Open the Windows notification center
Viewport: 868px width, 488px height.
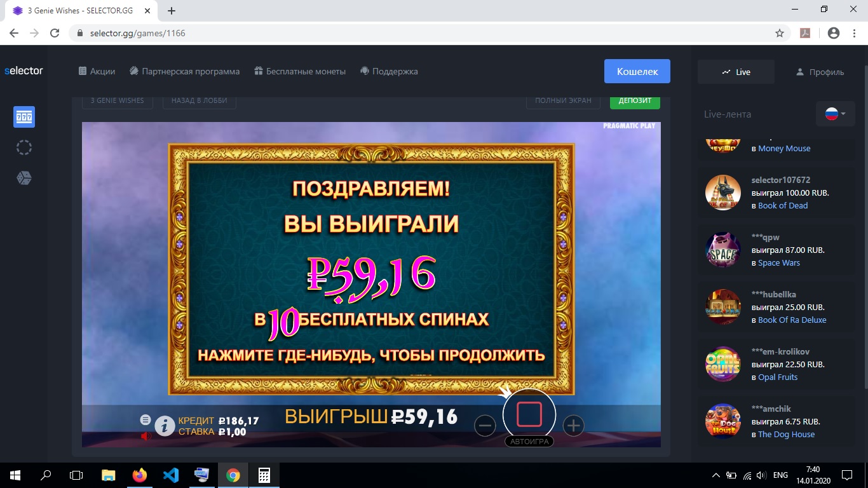point(847,475)
